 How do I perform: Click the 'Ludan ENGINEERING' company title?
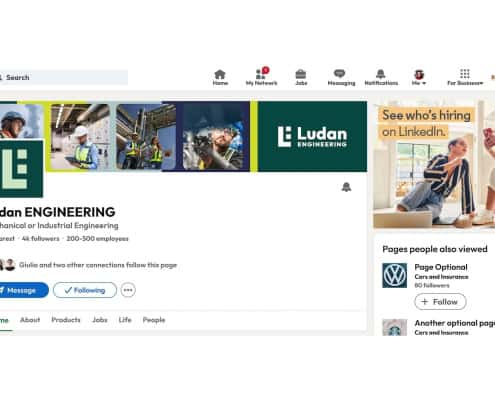tap(57, 212)
